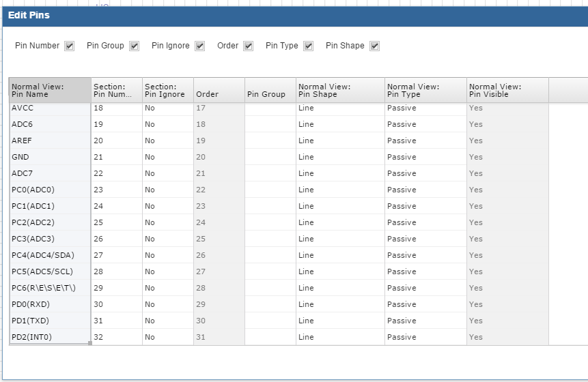The width and height of the screenshot is (588, 382).
Task: Click Pin Type 'Passive' in PC0(ADC0) row
Action: point(426,190)
